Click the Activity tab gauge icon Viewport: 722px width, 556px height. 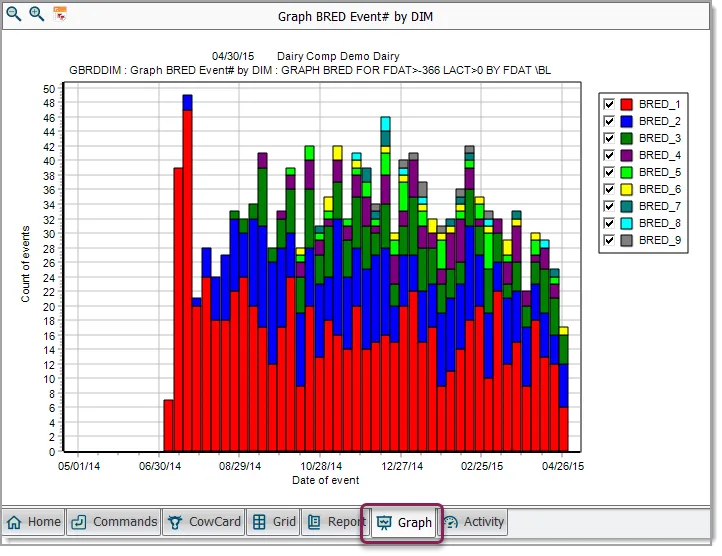(x=451, y=522)
